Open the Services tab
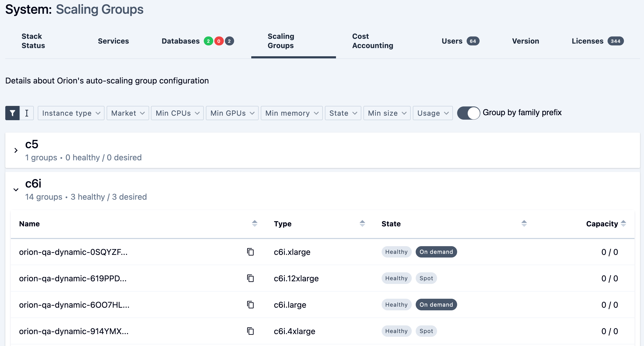This screenshot has height=346, width=644. point(113,41)
